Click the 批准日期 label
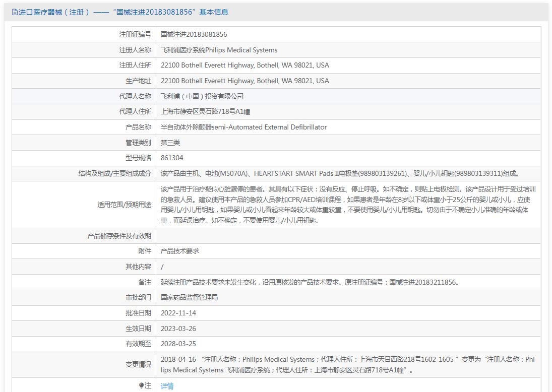The image size is (552, 392). pyautogui.click(x=138, y=313)
